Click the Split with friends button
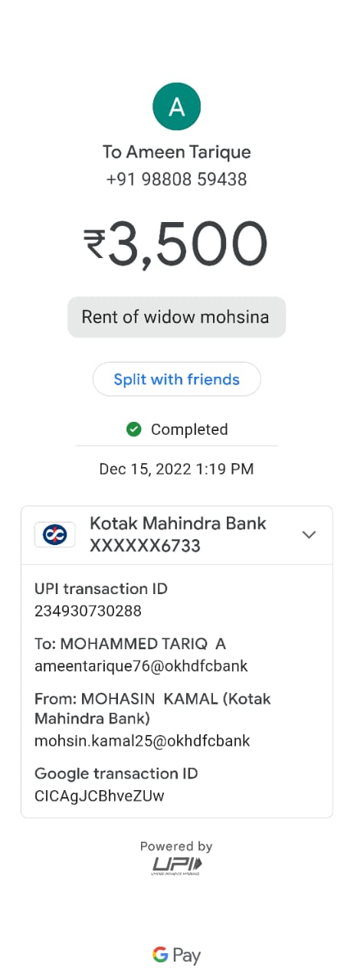354x980 pixels. coord(176,379)
